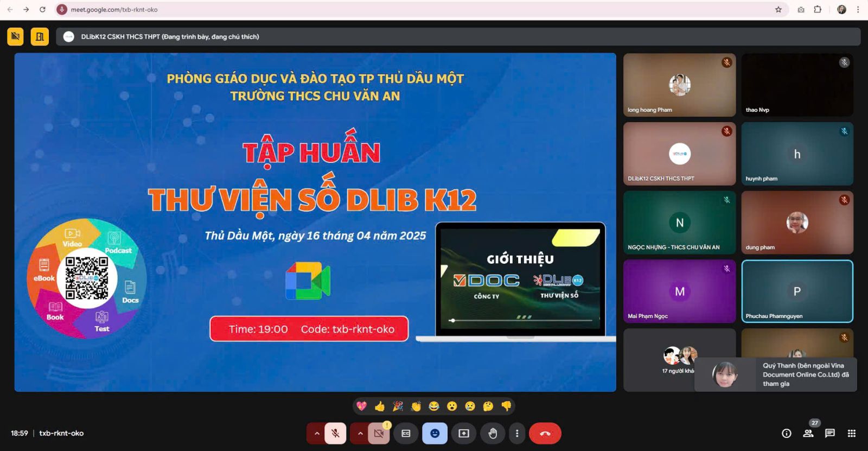
Task: Raise your hand
Action: tap(493, 433)
